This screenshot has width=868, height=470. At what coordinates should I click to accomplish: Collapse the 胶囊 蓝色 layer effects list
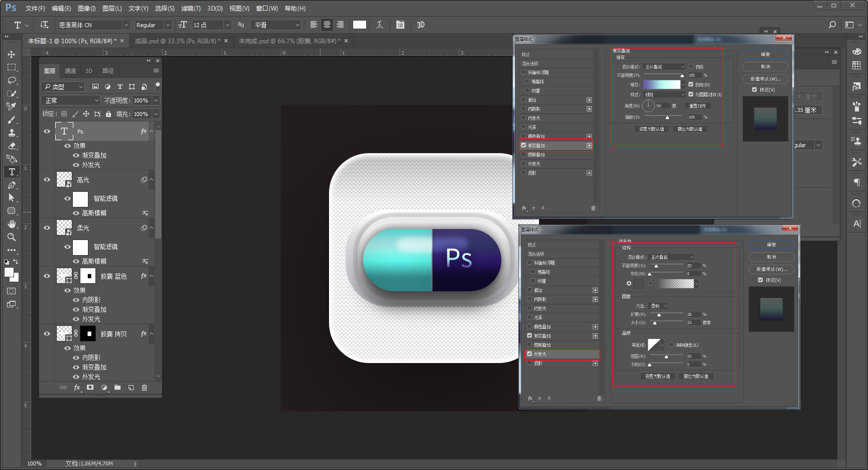(x=152, y=276)
